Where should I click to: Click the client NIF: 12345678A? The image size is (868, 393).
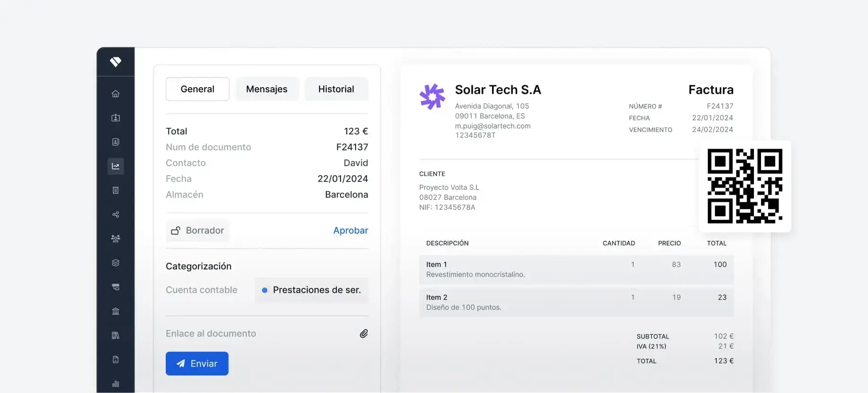tap(447, 207)
